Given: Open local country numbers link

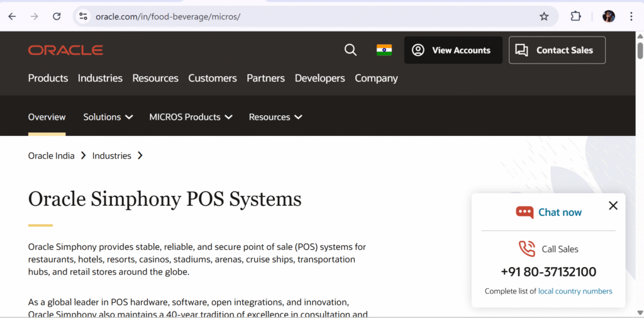Looking at the screenshot, I should (575, 292).
